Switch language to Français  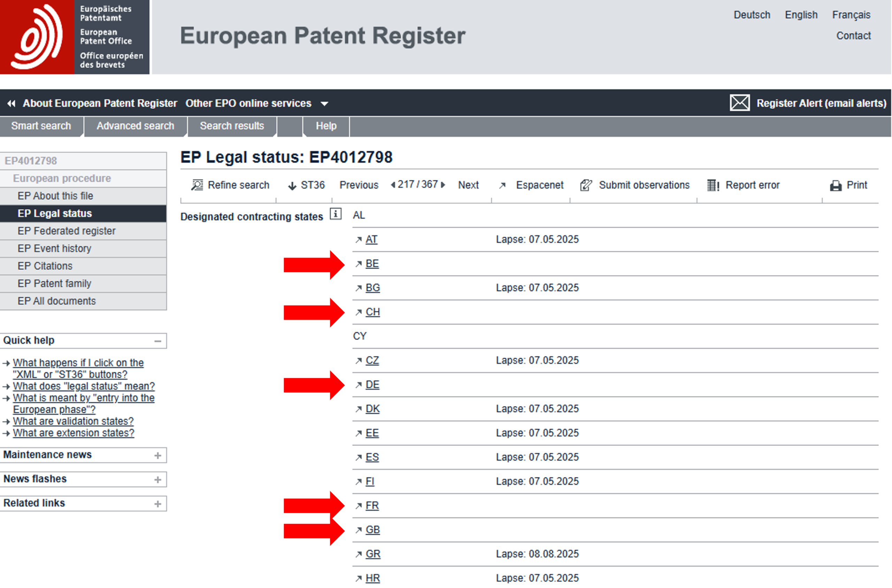pyautogui.click(x=851, y=15)
